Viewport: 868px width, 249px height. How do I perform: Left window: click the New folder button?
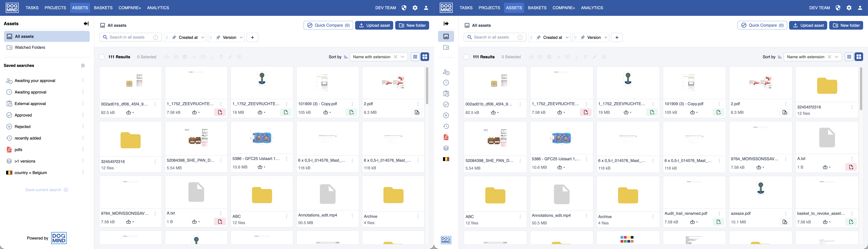click(x=412, y=25)
